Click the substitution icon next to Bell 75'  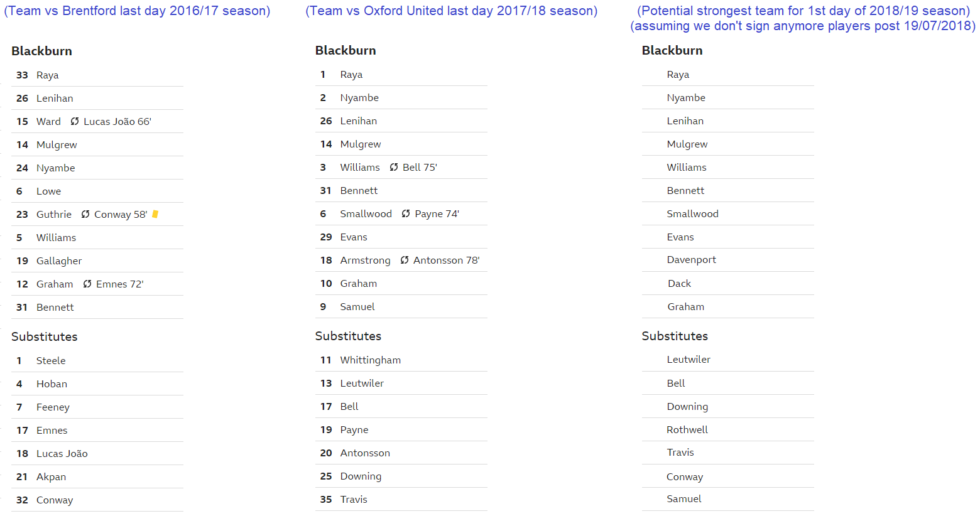tap(394, 167)
